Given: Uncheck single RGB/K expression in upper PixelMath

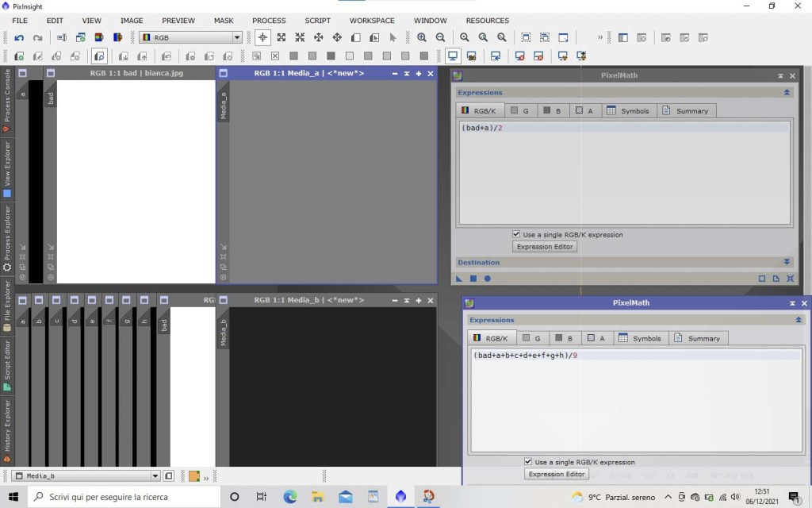Looking at the screenshot, I should 517,235.
